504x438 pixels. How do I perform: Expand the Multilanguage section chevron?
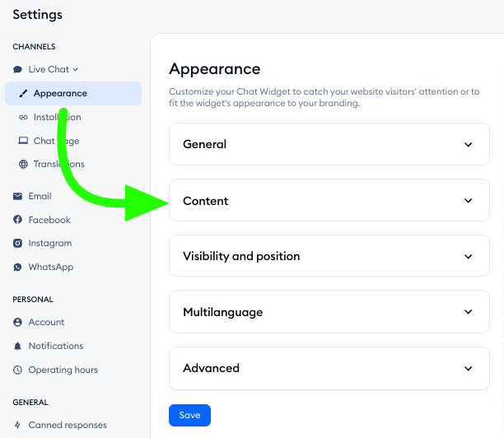pyautogui.click(x=468, y=313)
